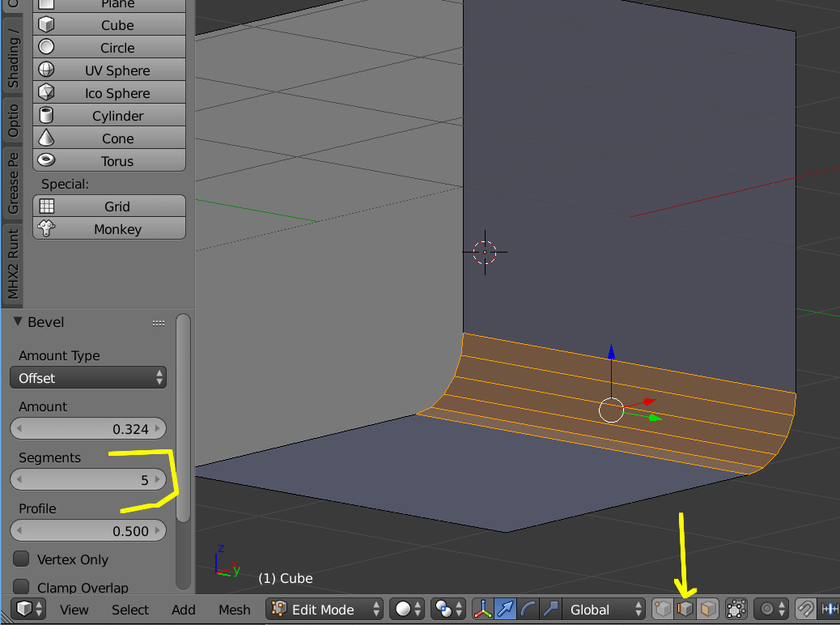Viewport: 840px width, 625px height.
Task: Add a Cube mesh primitive
Action: 109,25
